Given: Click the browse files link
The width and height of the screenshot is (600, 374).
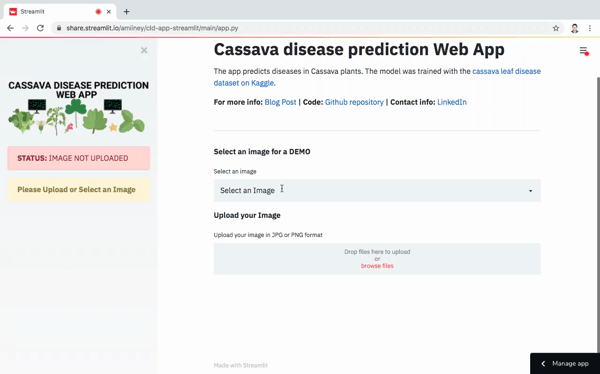Looking at the screenshot, I should pyautogui.click(x=377, y=266).
